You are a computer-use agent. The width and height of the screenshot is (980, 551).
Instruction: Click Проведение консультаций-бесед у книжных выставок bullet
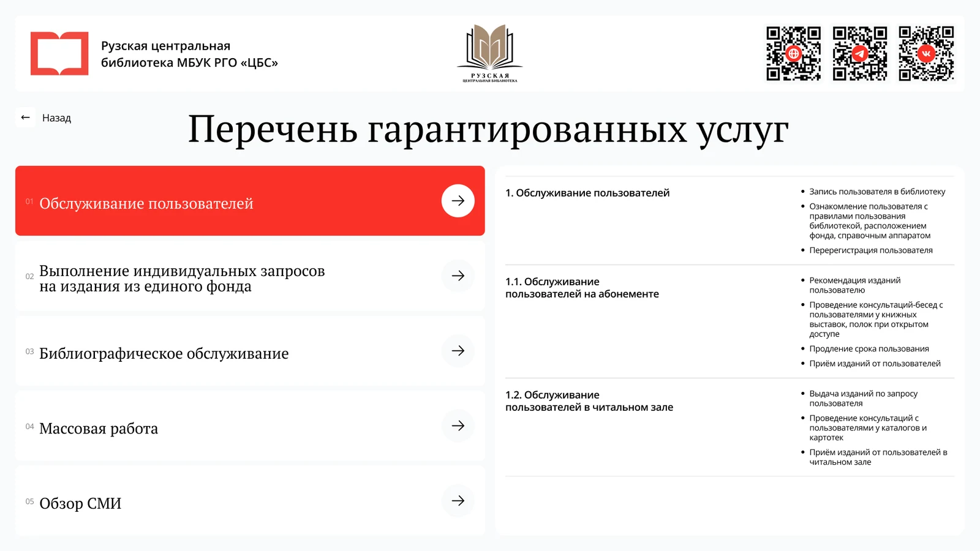[x=876, y=320]
